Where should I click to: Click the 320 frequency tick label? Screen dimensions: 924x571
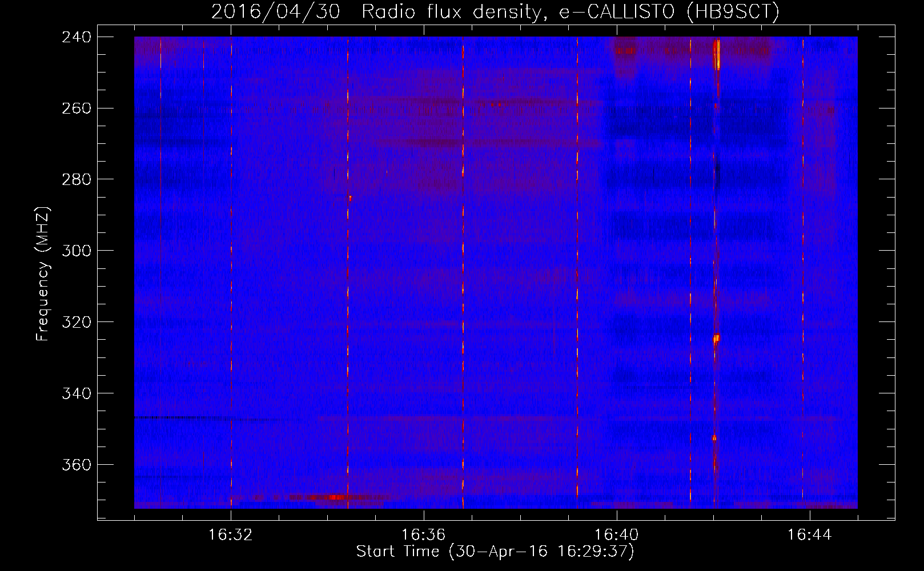point(77,322)
